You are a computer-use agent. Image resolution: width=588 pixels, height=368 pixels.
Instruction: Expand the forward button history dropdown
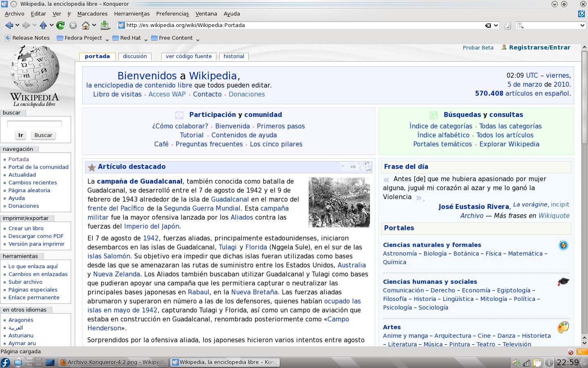tap(34, 25)
